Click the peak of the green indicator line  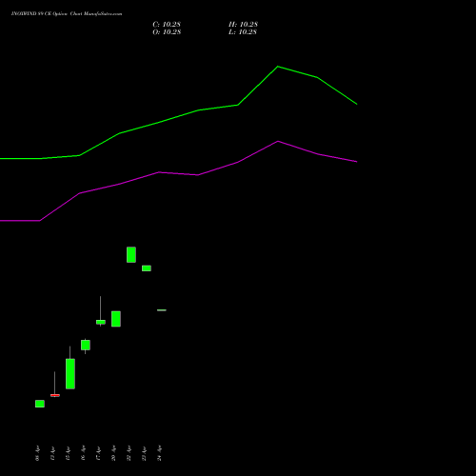tap(278, 67)
